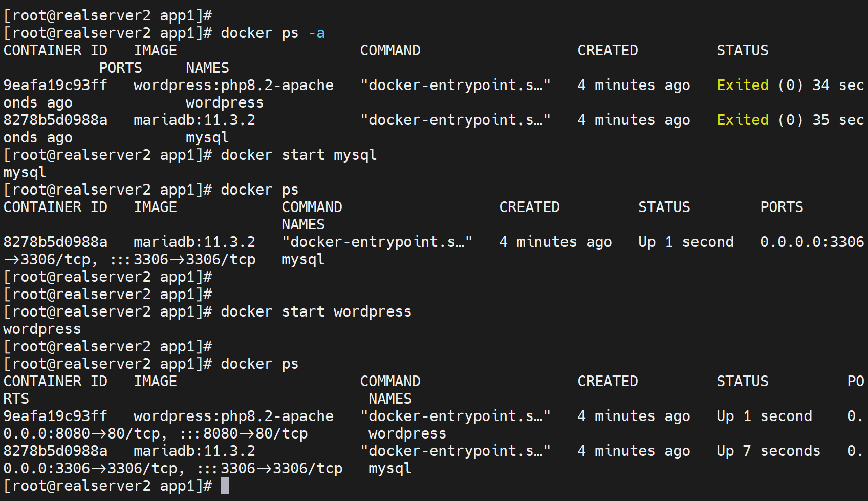
Task: Click the 0.0.0.0:8080→80/tcp port mapping
Action: (x=81, y=433)
